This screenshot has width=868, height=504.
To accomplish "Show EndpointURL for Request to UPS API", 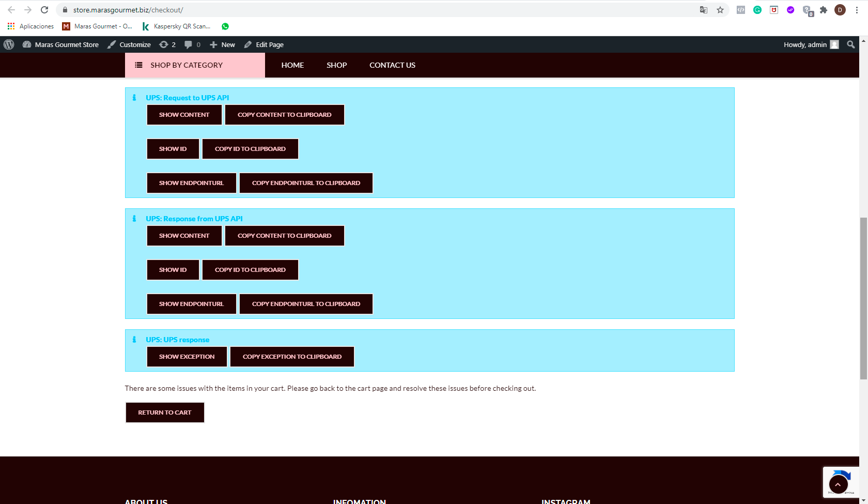I will (x=192, y=183).
